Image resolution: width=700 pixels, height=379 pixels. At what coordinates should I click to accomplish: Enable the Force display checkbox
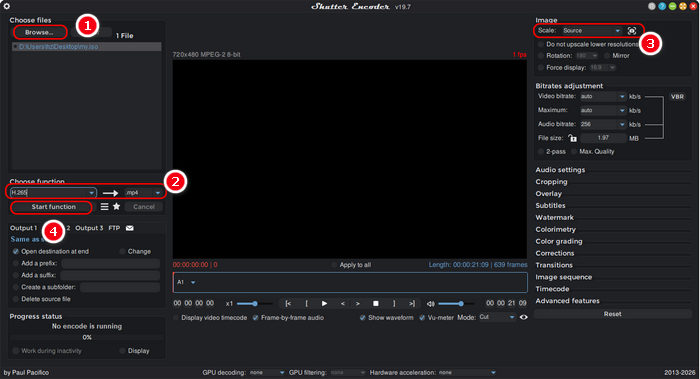coord(541,67)
